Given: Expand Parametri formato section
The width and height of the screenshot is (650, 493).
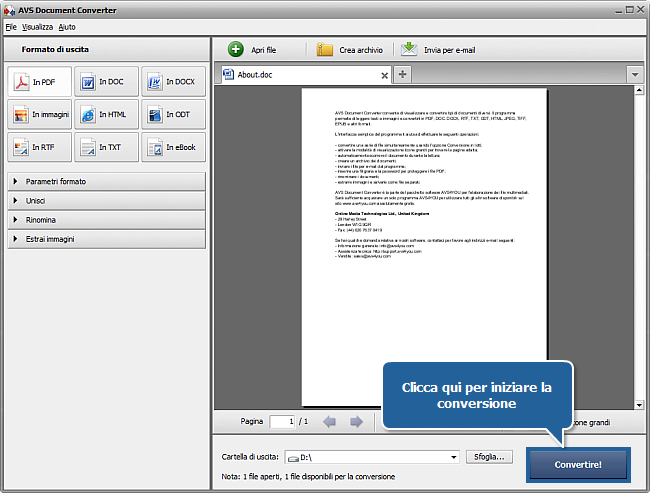Looking at the screenshot, I should 106,181.
